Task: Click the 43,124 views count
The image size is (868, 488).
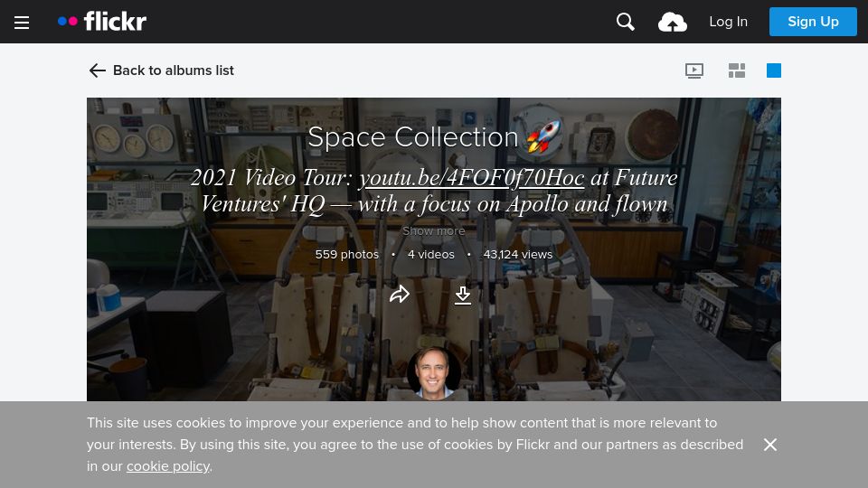Action: pyautogui.click(x=517, y=255)
